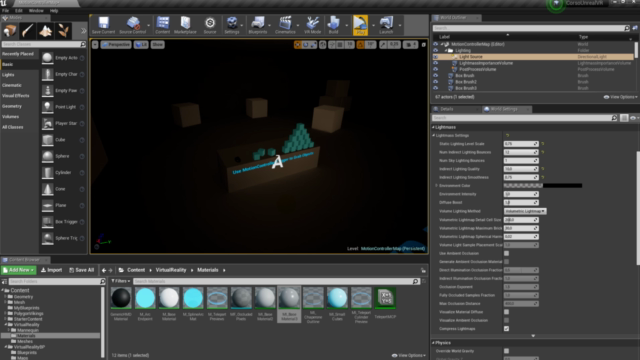
Task: Toggle Compress Lightmaps checkbox
Action: click(x=507, y=329)
